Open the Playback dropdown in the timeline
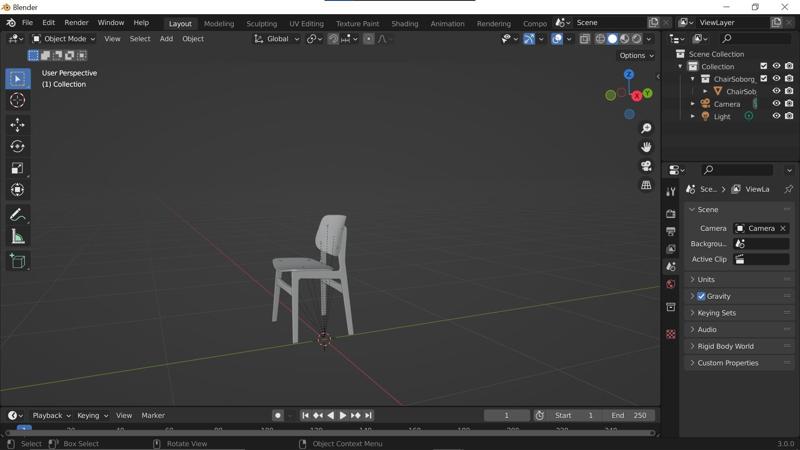800x450 pixels. tap(51, 415)
